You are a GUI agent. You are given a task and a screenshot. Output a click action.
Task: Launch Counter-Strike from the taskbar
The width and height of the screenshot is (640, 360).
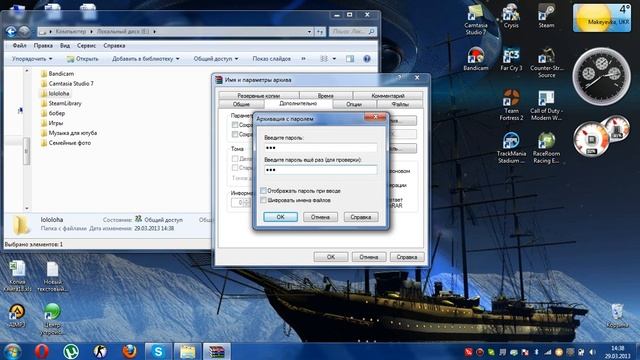(x=100, y=351)
